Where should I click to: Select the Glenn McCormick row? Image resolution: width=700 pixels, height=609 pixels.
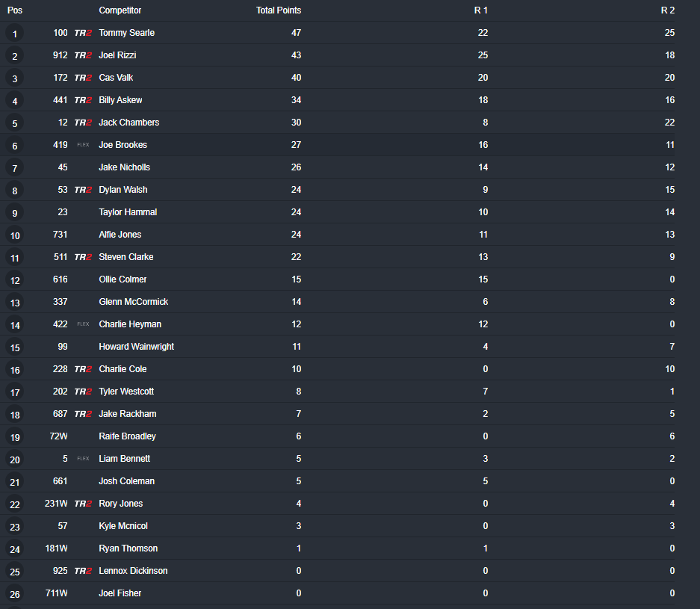pyautogui.click(x=338, y=302)
